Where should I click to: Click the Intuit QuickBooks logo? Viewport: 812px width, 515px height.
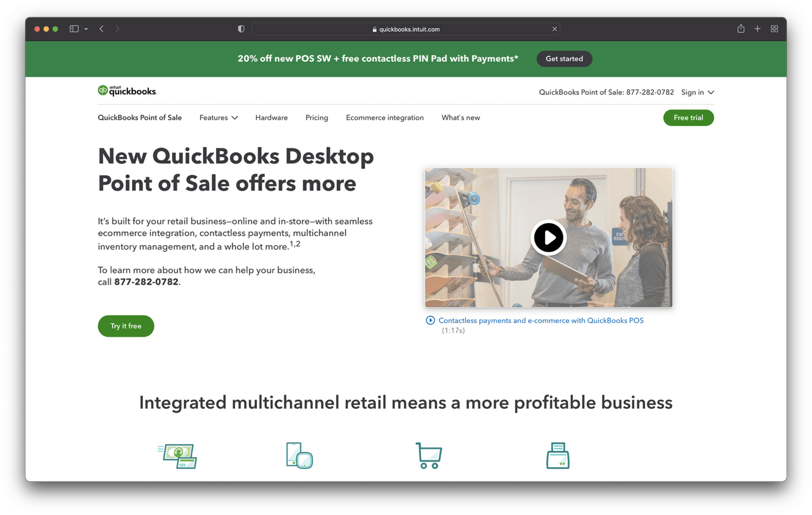click(x=127, y=90)
